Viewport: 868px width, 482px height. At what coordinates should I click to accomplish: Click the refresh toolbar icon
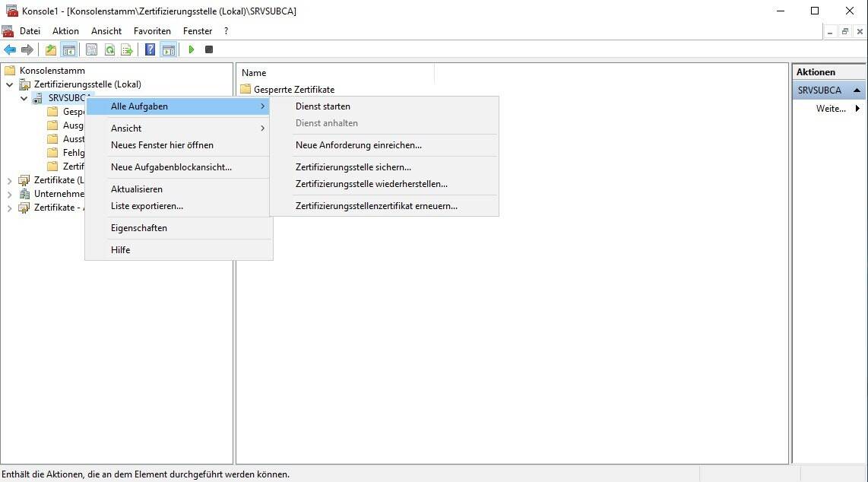(x=109, y=50)
